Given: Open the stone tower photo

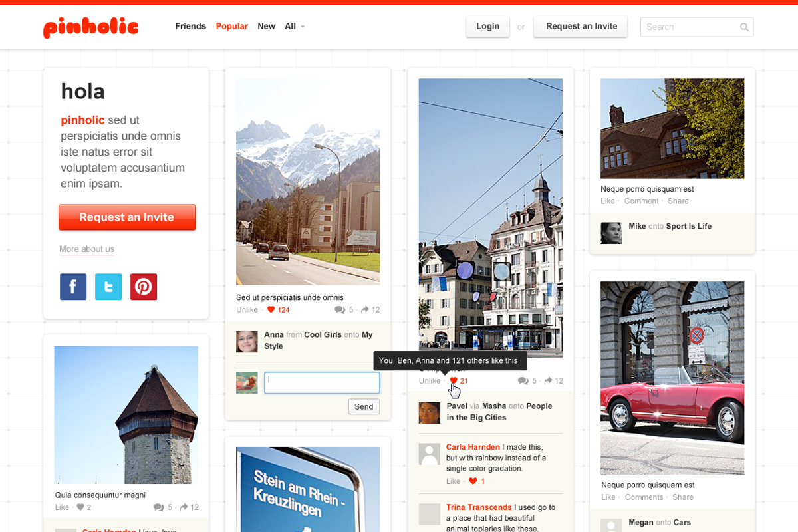Looking at the screenshot, I should point(126,415).
